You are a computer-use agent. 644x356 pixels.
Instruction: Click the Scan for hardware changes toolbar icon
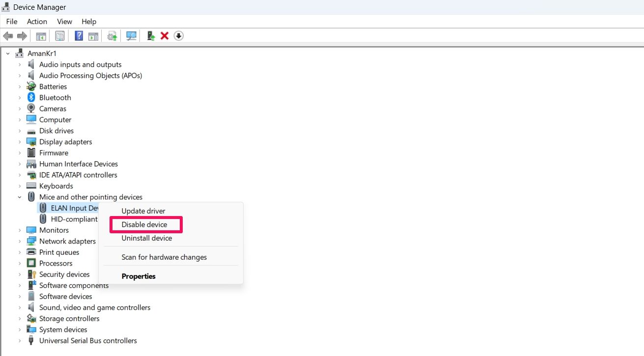tap(131, 35)
